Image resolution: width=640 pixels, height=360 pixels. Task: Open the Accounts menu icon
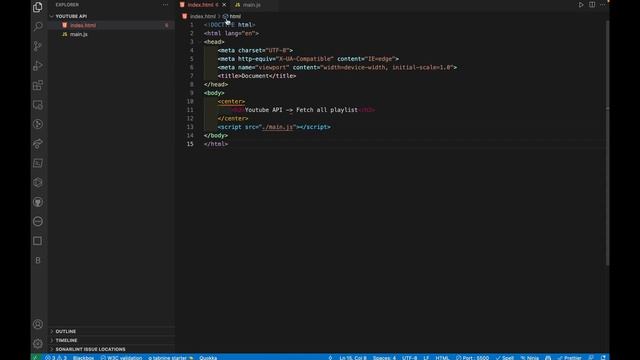38,324
